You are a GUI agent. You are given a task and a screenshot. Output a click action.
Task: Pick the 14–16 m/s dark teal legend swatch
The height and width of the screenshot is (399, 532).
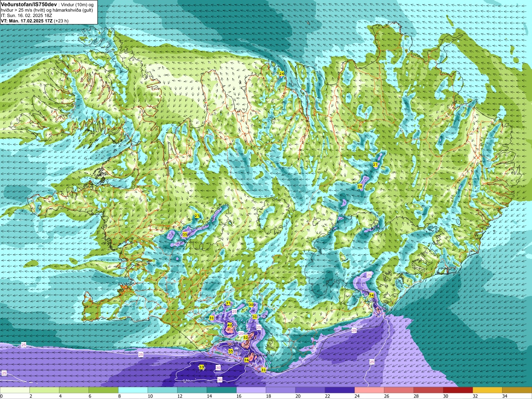coord(221,390)
